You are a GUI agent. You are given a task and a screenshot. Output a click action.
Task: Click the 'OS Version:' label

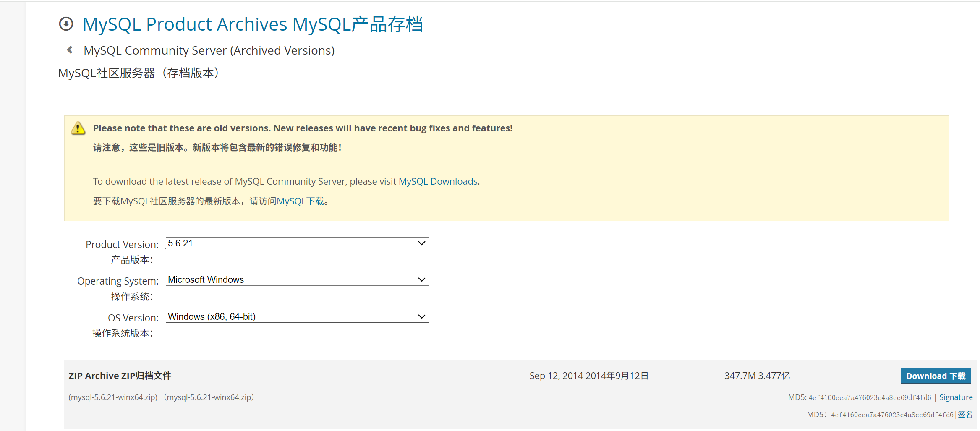point(133,318)
